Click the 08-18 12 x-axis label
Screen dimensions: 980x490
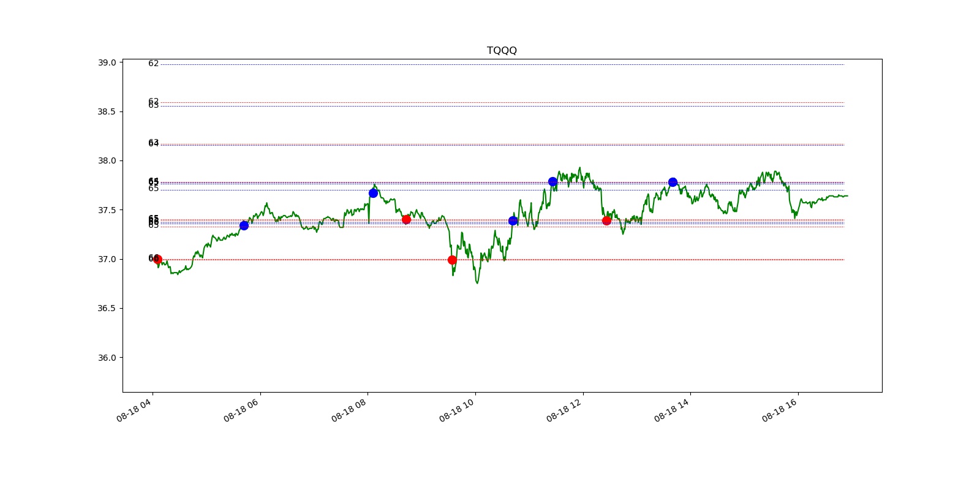click(x=565, y=410)
